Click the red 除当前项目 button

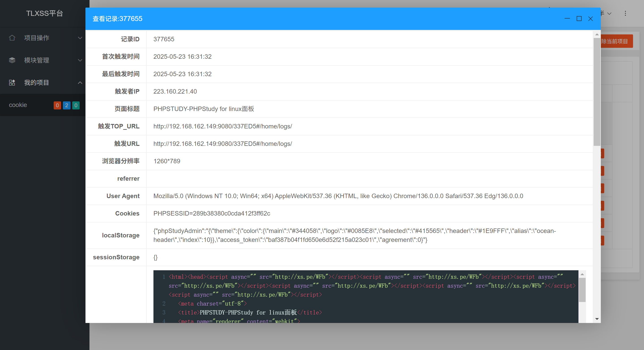616,41
